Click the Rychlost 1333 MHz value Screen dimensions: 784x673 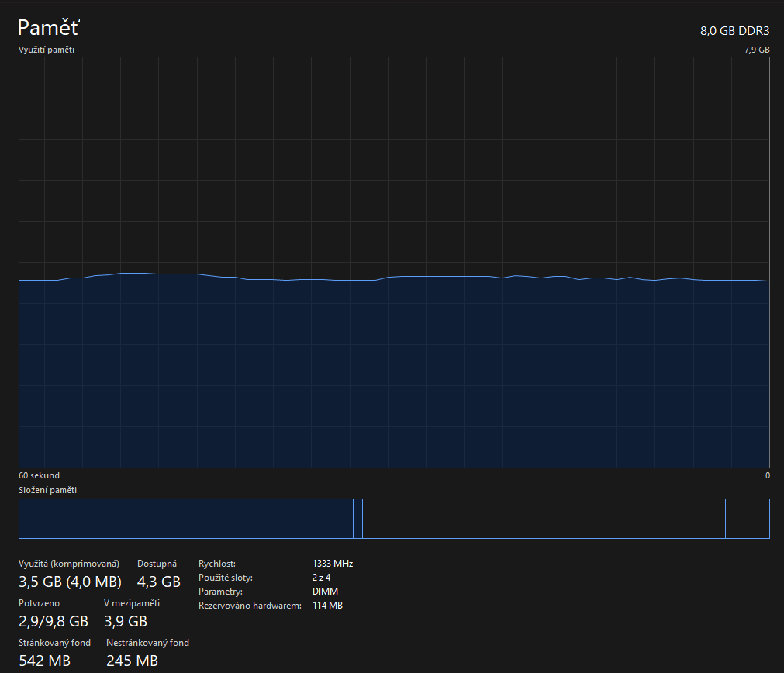[x=333, y=564]
